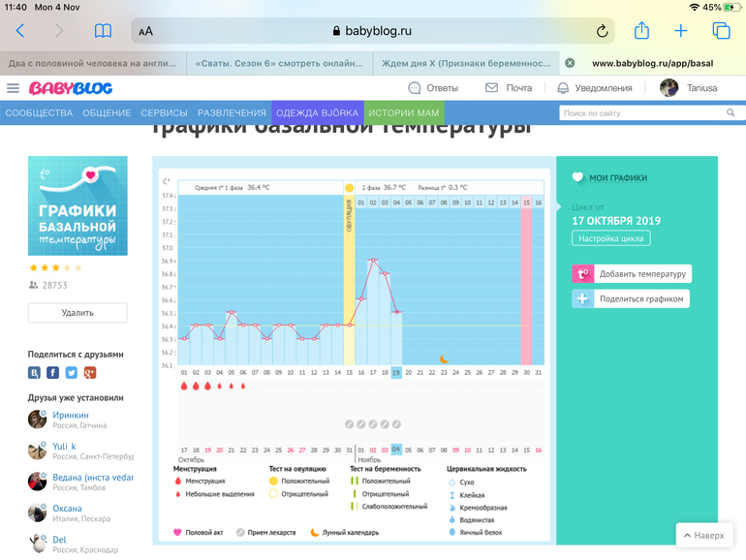Open Настройка цикла settings
Viewport: 746px width, 560px height.
pos(610,238)
